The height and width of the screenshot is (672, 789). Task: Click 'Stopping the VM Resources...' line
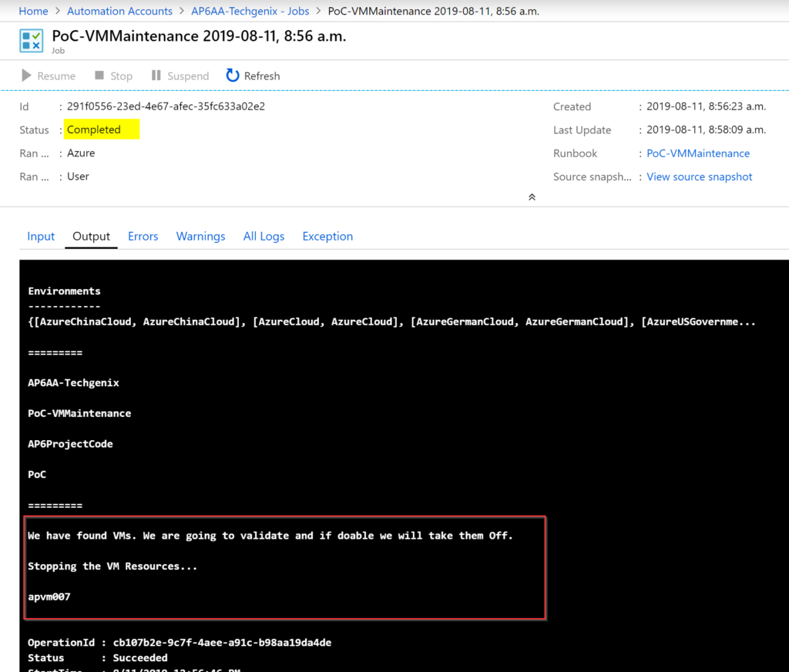click(x=112, y=566)
